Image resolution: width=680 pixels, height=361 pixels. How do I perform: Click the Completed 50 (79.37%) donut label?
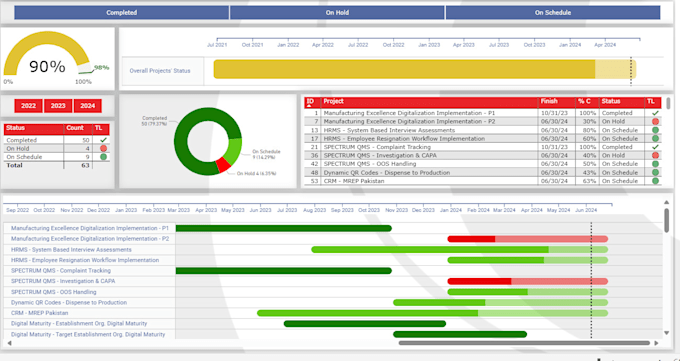pyautogui.click(x=154, y=121)
